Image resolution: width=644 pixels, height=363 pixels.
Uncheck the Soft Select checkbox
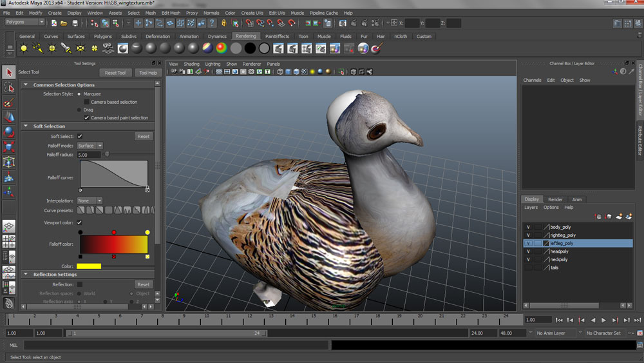[x=80, y=137]
